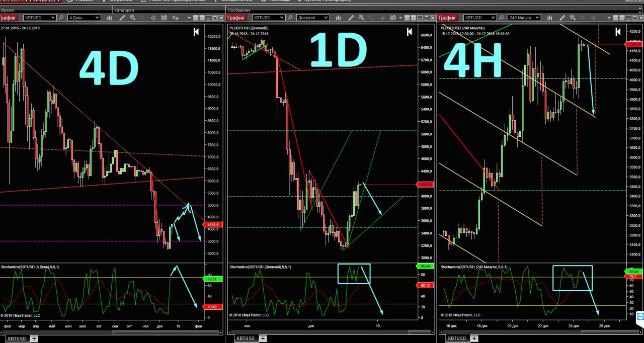Viewport: 644px width, 343px height.
Task: Open bar style icon in 4 День chart
Action: 110,18
